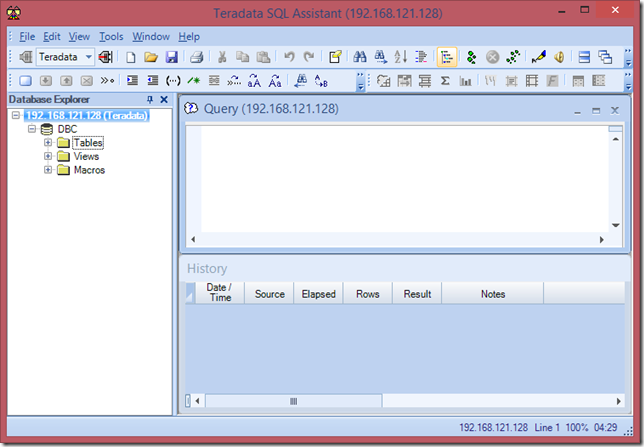Click the cascade windows icon
644x447 pixels.
coord(605,57)
